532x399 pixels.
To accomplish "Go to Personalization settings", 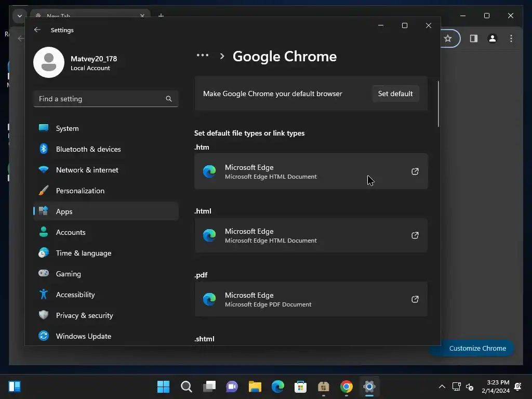I will [x=106, y=191].
